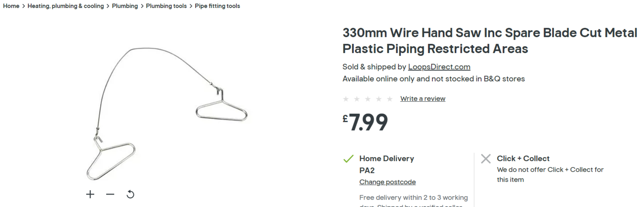This screenshot has width=644, height=207.
Task: Click the wire saw product image
Action: coord(167,113)
